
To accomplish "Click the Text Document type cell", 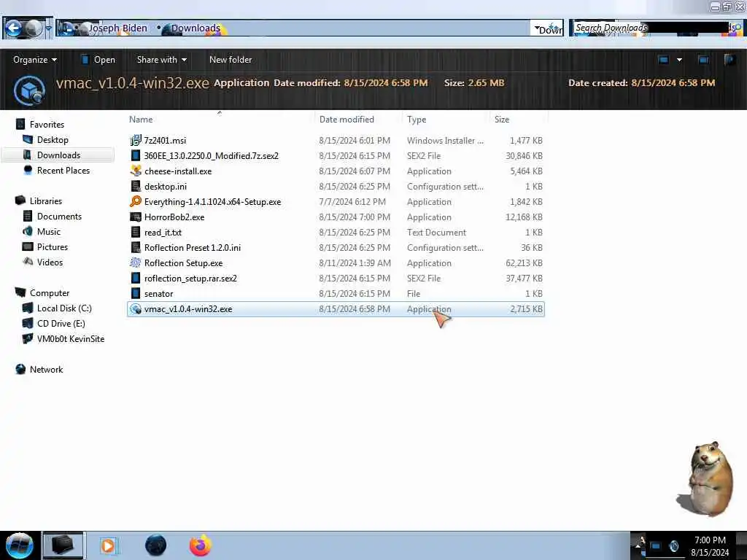I will (x=436, y=233).
